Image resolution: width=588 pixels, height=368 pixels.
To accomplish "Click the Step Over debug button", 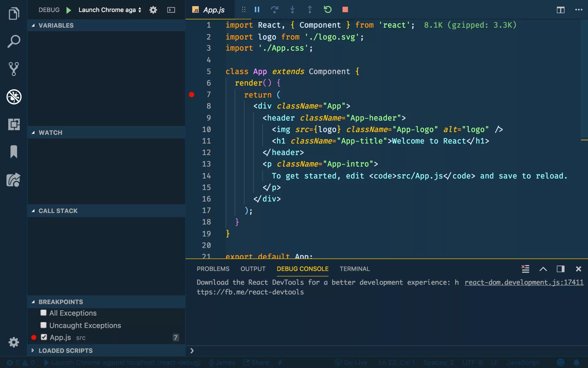I will 274,10.
